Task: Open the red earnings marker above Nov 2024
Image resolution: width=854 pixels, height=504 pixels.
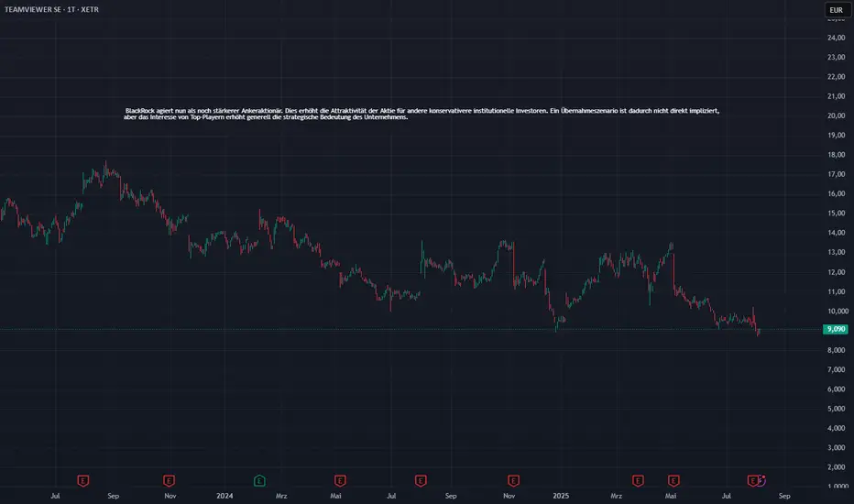Action: 514,480
